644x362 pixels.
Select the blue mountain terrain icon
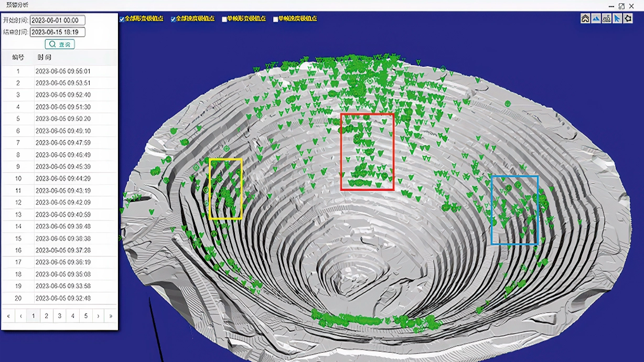coord(596,18)
